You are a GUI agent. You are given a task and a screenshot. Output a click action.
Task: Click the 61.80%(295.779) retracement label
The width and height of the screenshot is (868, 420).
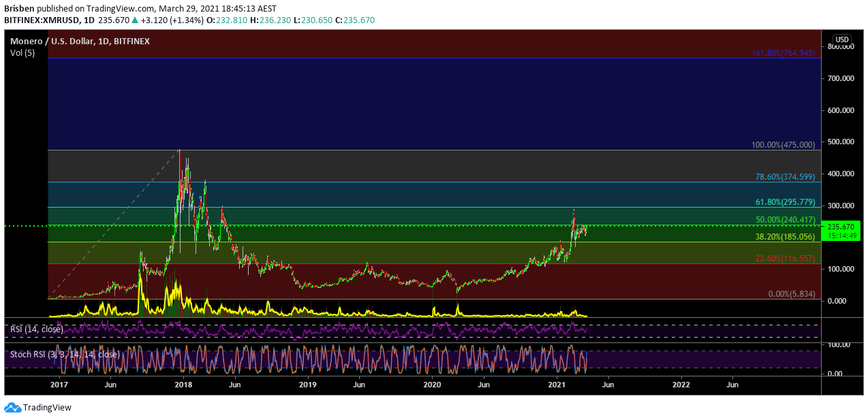coord(785,202)
